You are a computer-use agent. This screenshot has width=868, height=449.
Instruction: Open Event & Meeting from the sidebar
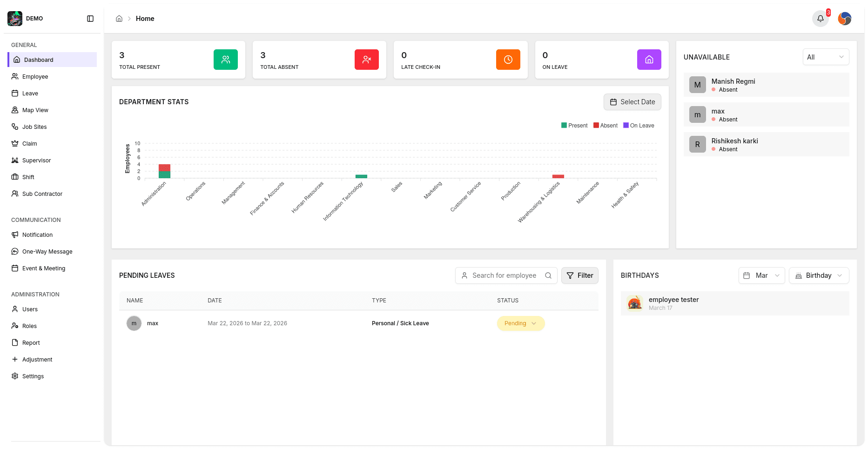pyautogui.click(x=43, y=268)
